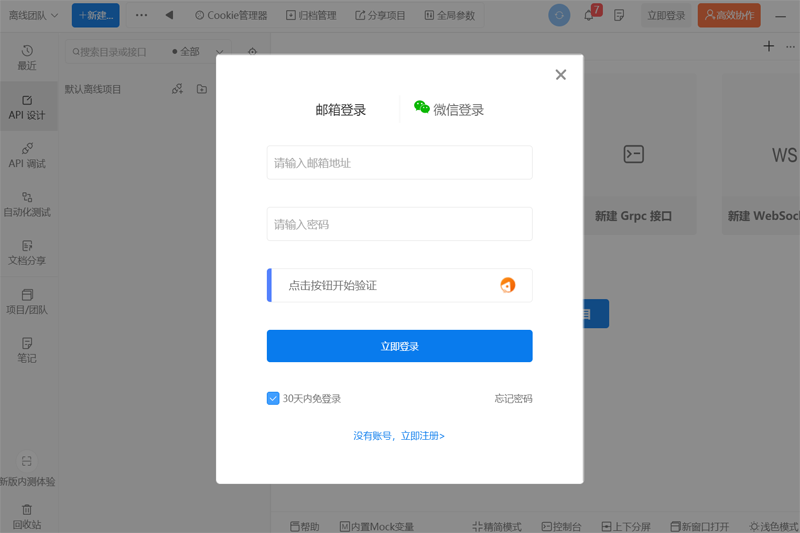The image size is (800, 533).
Task: Close the login dialog
Action: coord(560,75)
